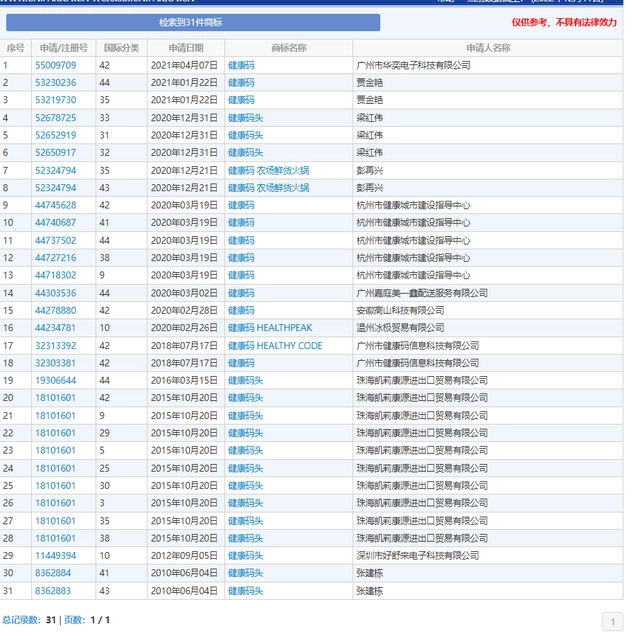Open registration number 44303536

click(56, 293)
